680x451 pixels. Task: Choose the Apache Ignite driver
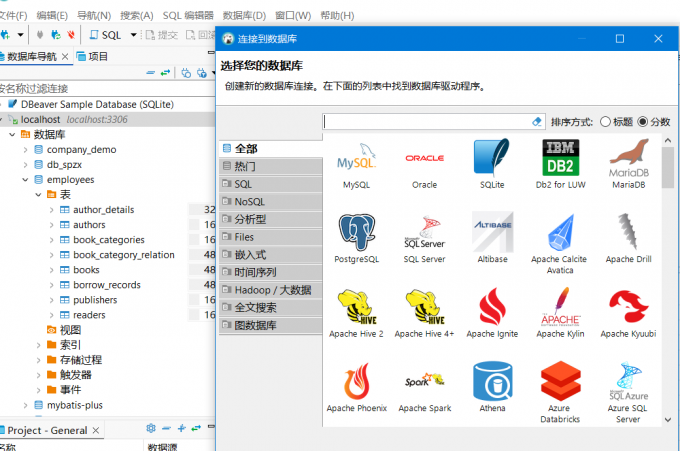click(x=492, y=314)
